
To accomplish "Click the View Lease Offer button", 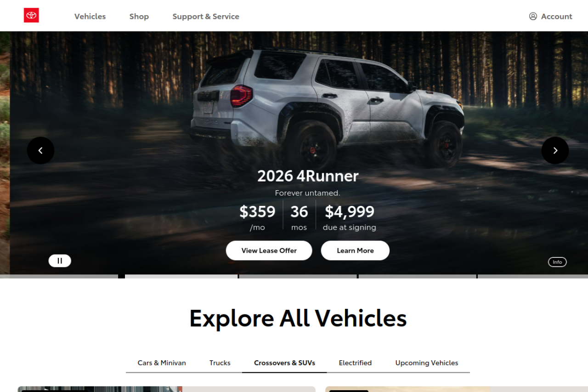I will point(269,250).
